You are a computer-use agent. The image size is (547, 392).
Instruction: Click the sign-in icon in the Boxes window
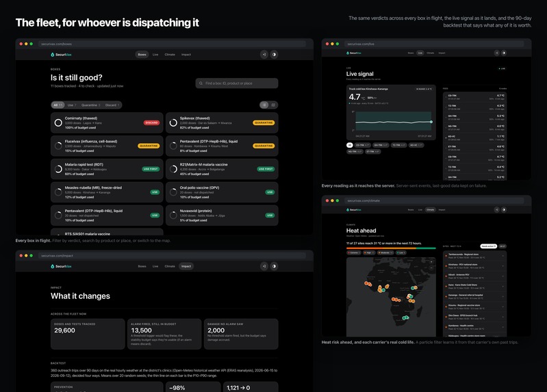coord(264,55)
